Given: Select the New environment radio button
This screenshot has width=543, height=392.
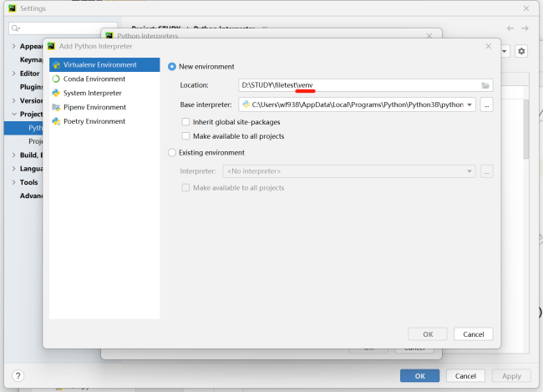Looking at the screenshot, I should point(172,67).
